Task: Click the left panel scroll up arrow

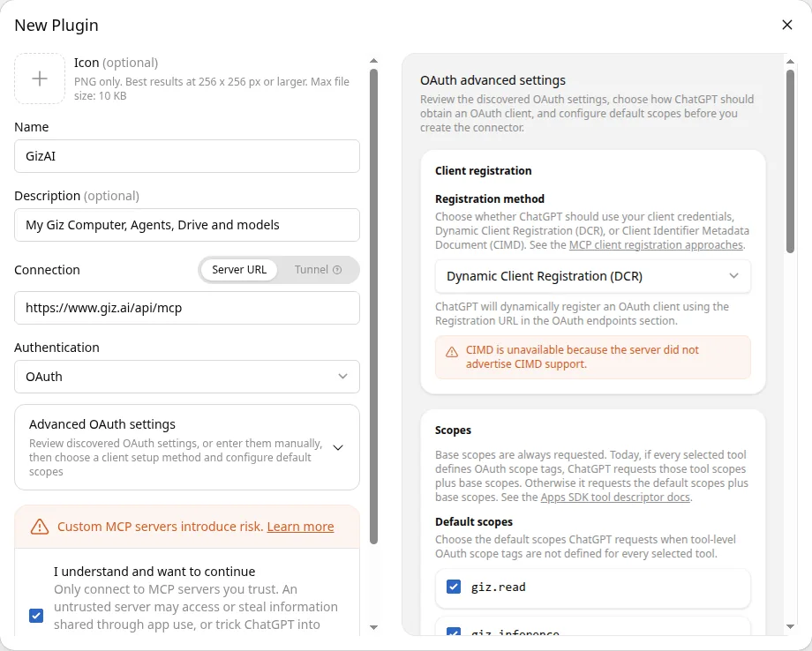Action: coord(374,61)
